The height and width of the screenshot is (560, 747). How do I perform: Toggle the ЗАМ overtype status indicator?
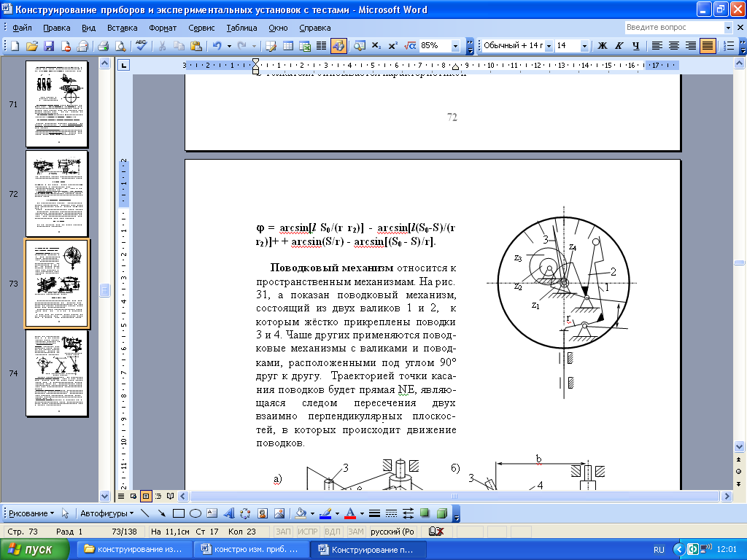[355, 532]
